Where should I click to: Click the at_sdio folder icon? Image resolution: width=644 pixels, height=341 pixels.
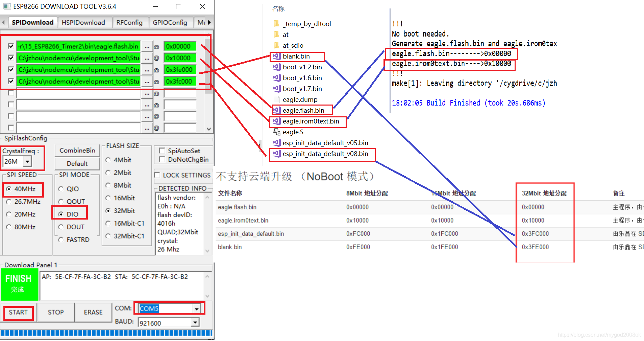coord(276,45)
